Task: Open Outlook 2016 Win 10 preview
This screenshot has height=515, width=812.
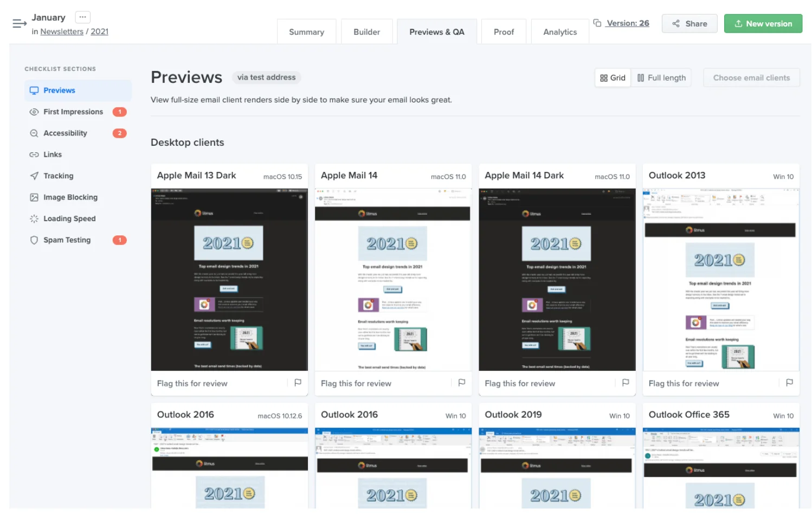Action: pyautogui.click(x=393, y=468)
